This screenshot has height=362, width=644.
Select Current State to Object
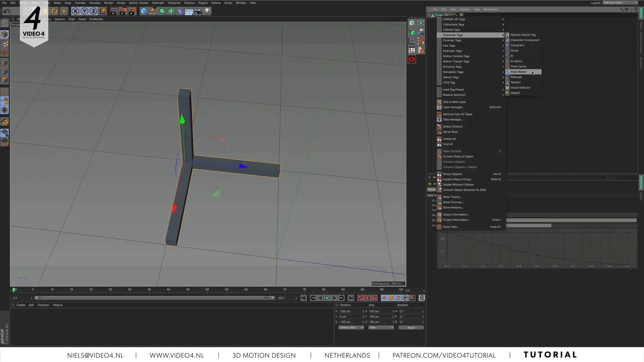point(471,157)
